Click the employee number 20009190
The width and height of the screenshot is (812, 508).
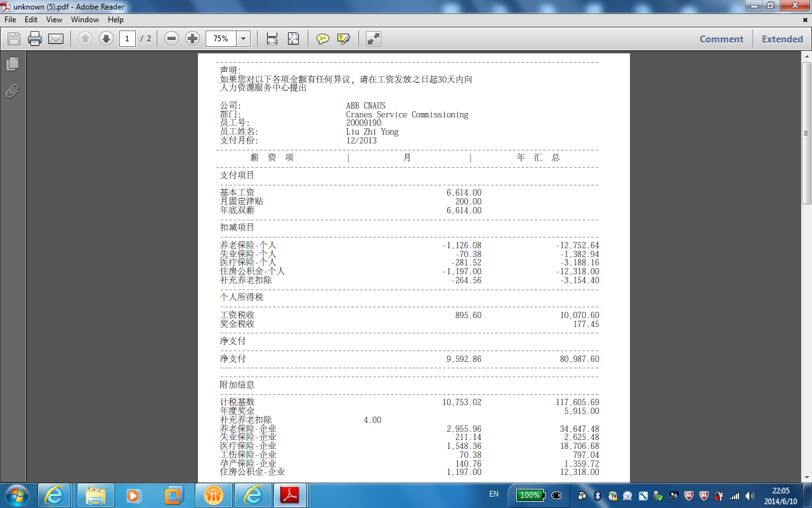(x=363, y=123)
